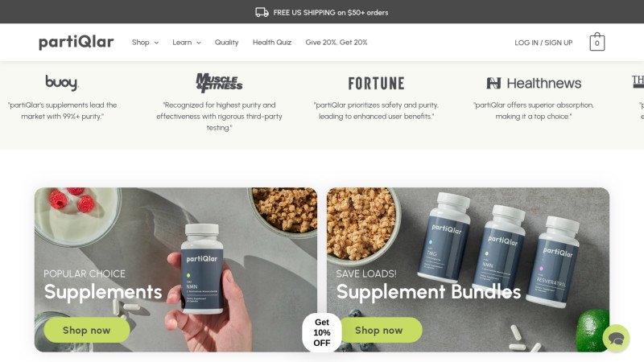
Task: Click the FORTUNE press logo
Action: 376,84
